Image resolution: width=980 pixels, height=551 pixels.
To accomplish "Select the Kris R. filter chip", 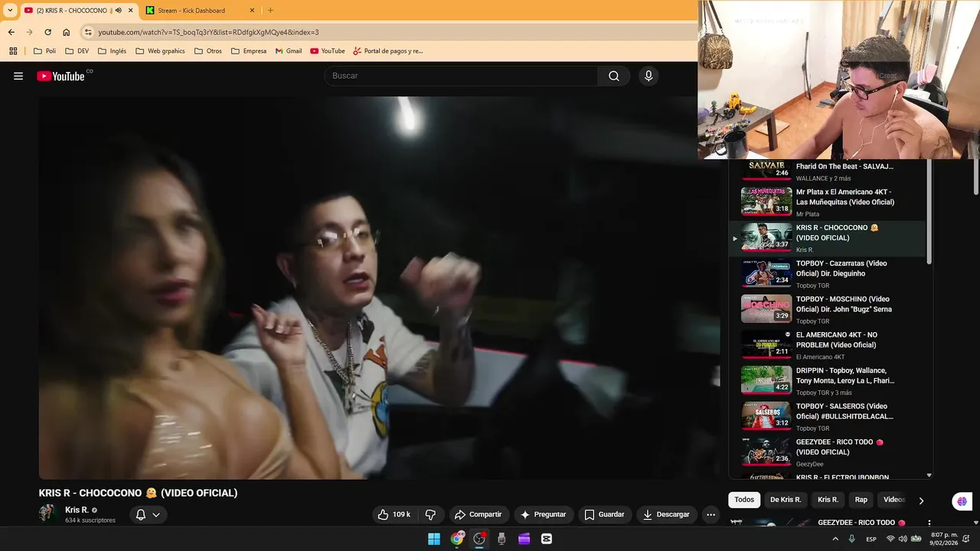I will 828,500.
